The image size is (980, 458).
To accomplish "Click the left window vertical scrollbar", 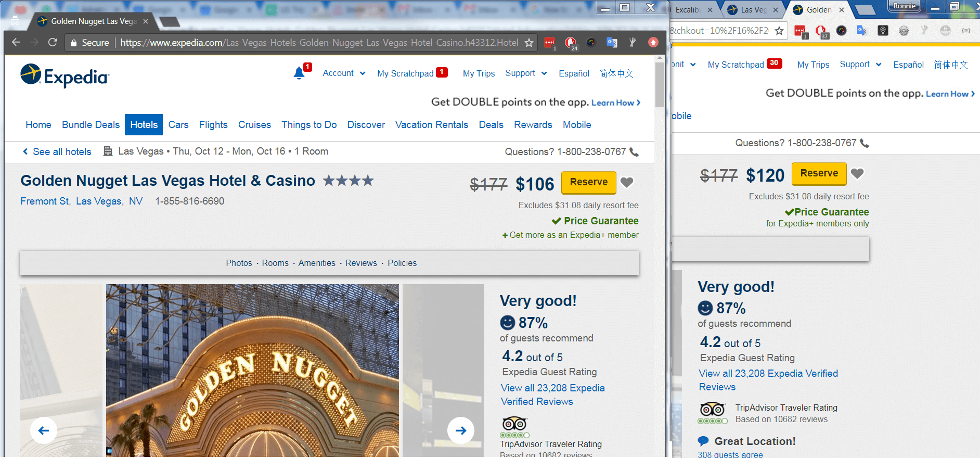I will (x=660, y=255).
